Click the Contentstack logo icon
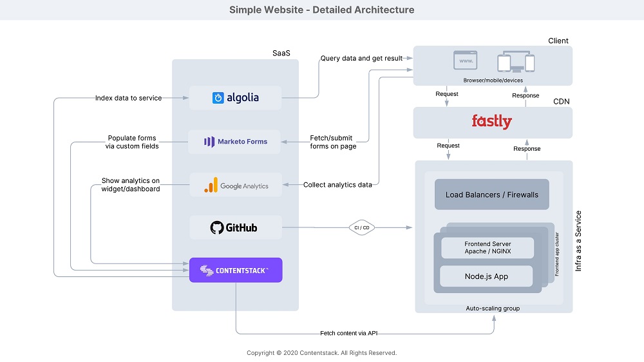 pyautogui.click(x=207, y=271)
